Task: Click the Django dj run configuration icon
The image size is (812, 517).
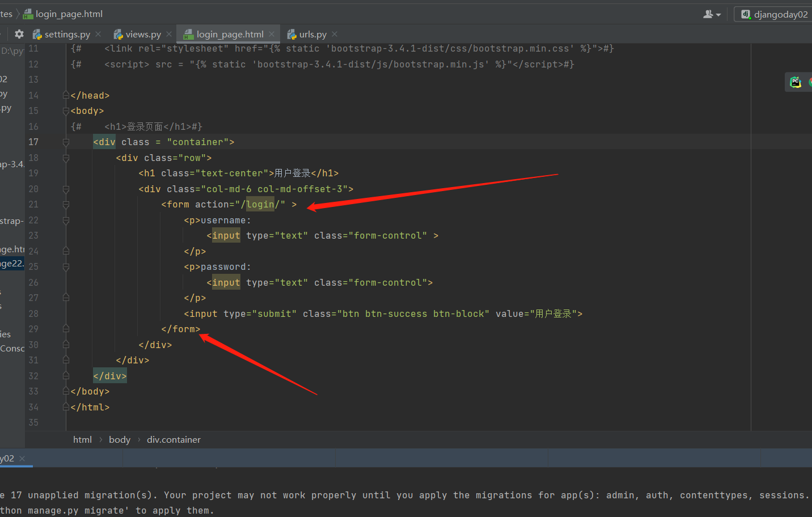Action: coord(746,14)
